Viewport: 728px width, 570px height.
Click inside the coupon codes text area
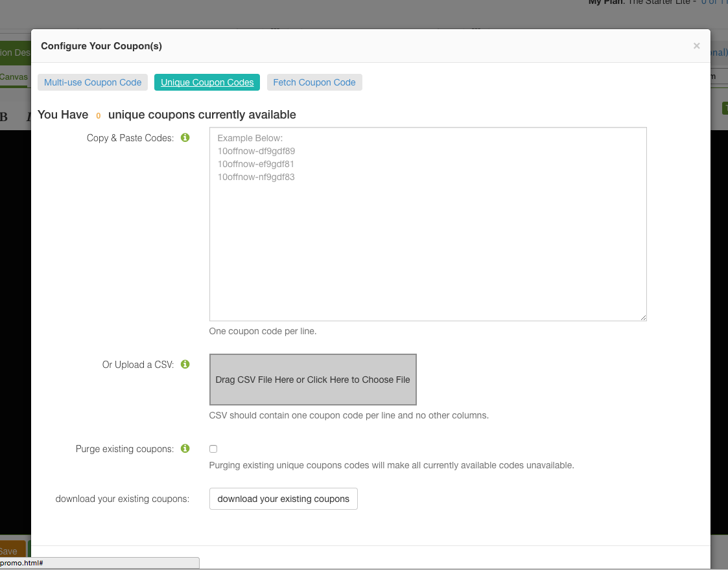click(x=428, y=225)
